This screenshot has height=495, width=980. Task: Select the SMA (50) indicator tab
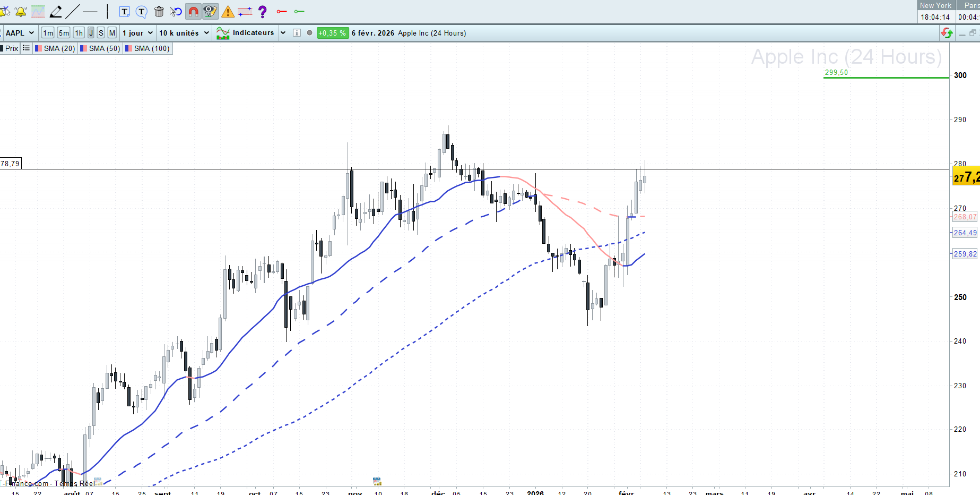pyautogui.click(x=100, y=48)
